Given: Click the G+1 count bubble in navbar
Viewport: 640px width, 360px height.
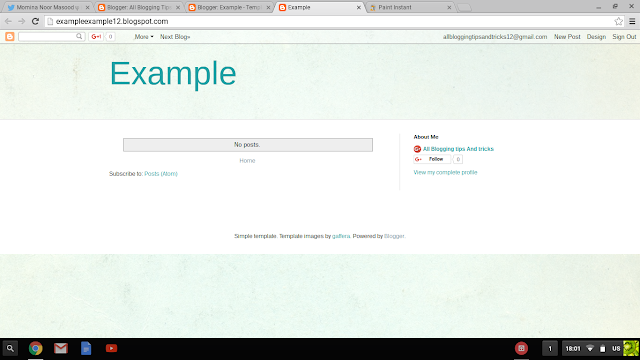Looking at the screenshot, I should (110, 37).
